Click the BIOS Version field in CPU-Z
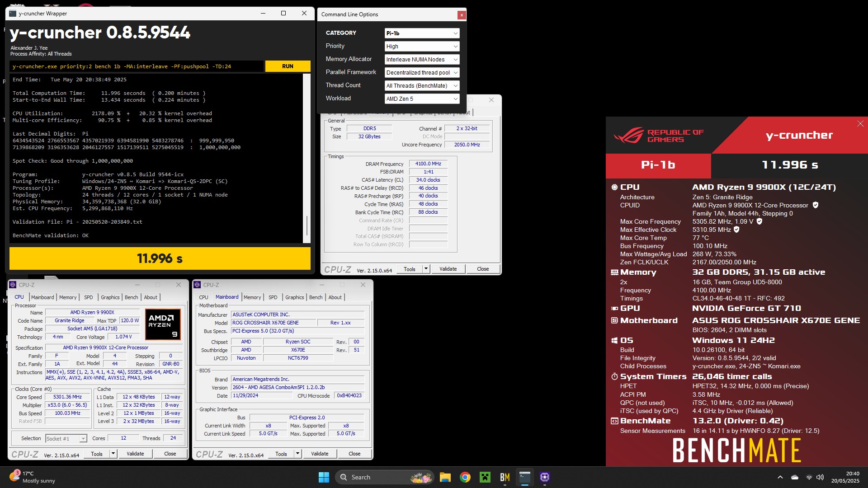Screen dimensions: 868x488 [298, 388]
